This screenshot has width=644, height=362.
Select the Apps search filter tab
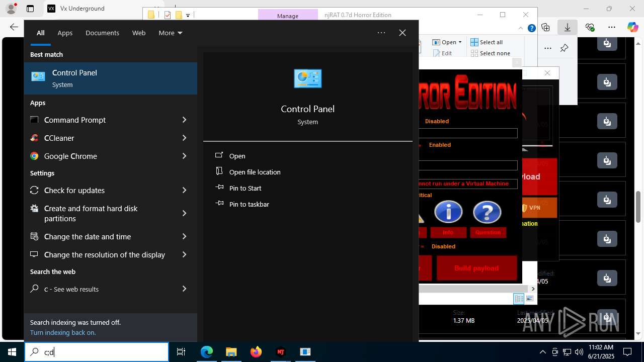[x=65, y=33]
